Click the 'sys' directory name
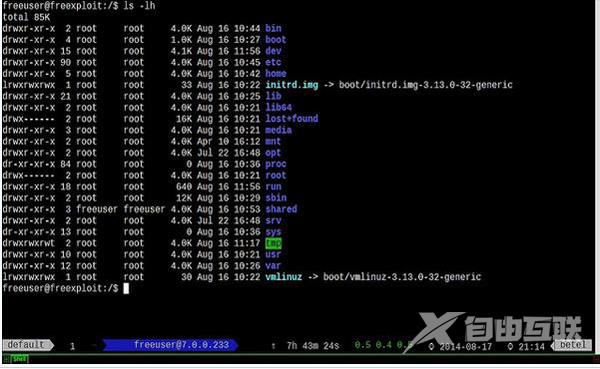The image size is (600, 369). pyautogui.click(x=273, y=232)
